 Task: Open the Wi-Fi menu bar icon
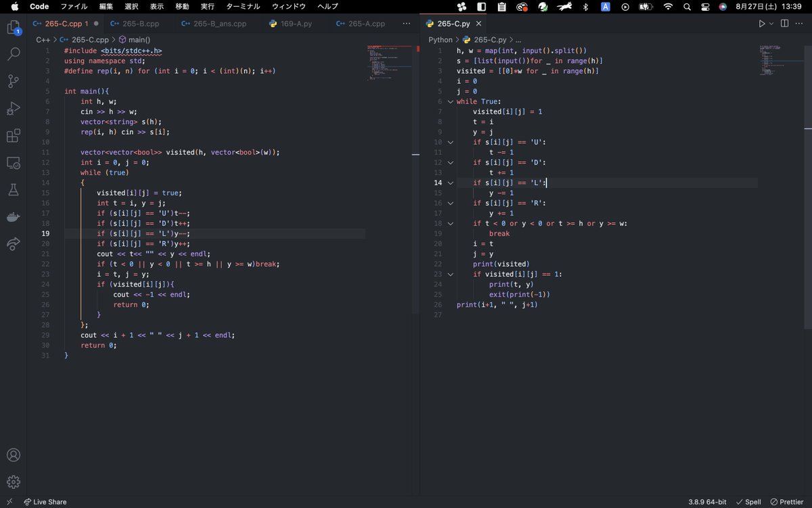pyautogui.click(x=668, y=6)
